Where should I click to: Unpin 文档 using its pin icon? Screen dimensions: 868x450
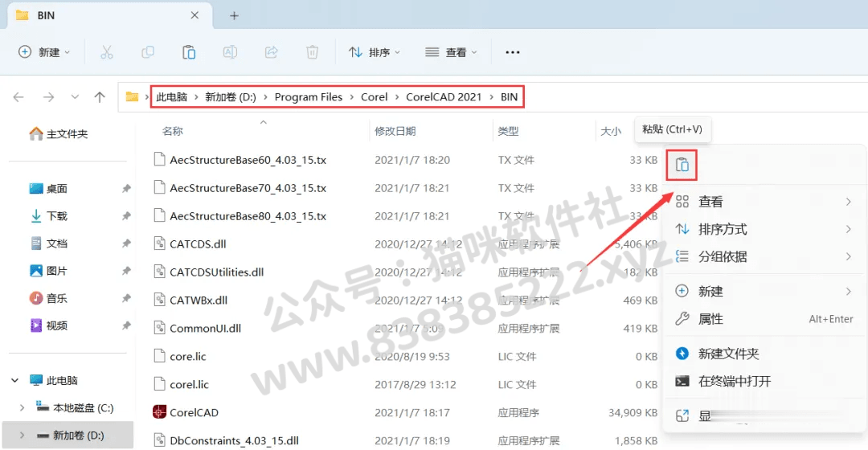pyautogui.click(x=126, y=243)
